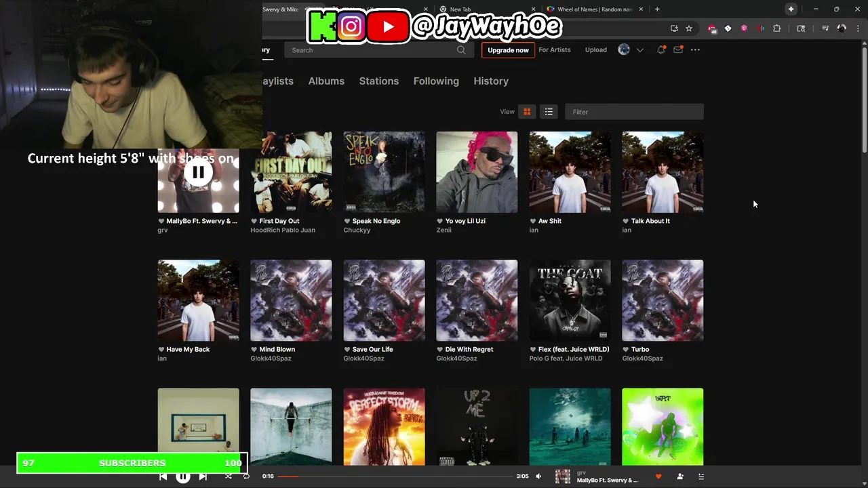This screenshot has height=488, width=868.
Task: Switch to the Stations tab
Action: point(379,81)
